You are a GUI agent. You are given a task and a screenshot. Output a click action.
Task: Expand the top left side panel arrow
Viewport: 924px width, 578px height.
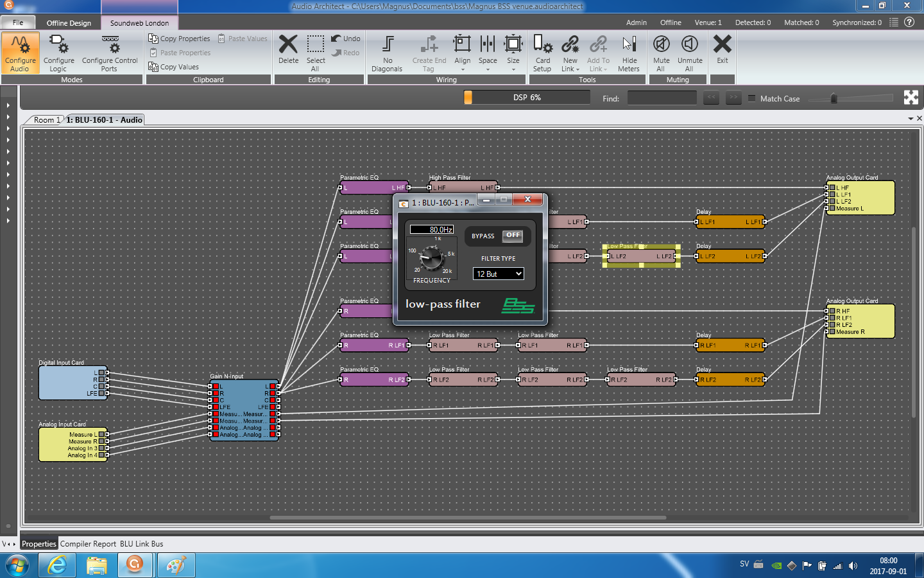8,105
